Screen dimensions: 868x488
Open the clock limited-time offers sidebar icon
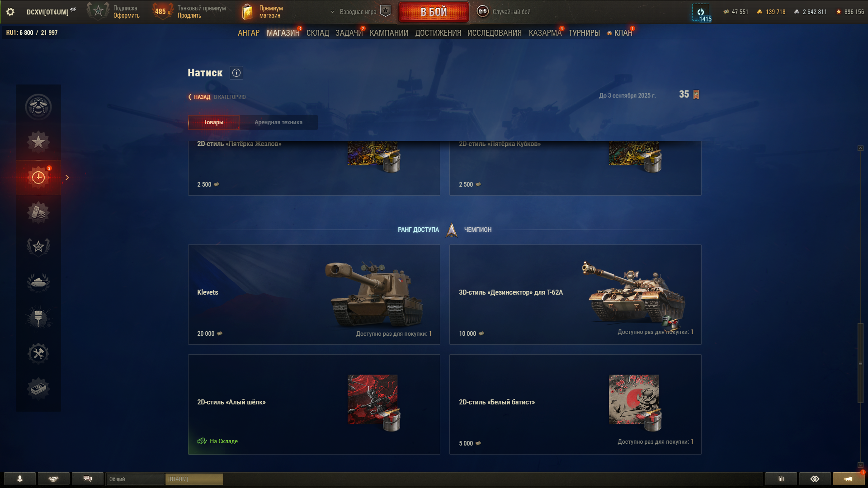click(38, 178)
